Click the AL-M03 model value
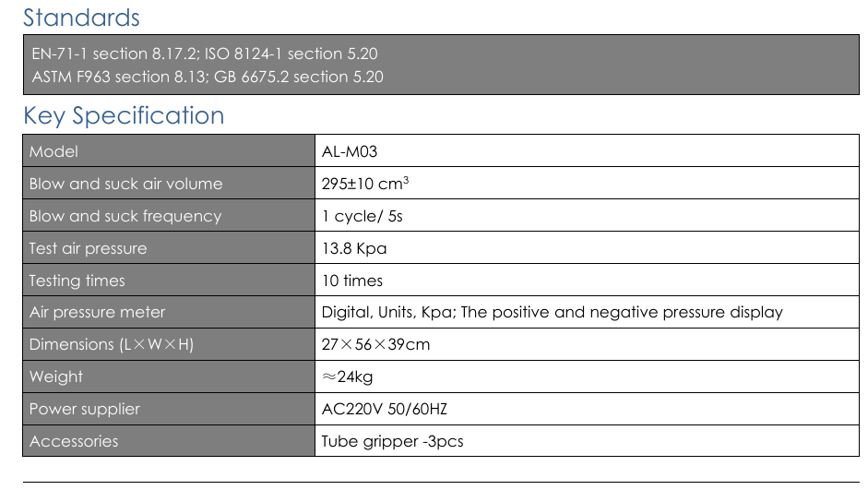Image resolution: width=868 pixels, height=502 pixels. coord(350,151)
